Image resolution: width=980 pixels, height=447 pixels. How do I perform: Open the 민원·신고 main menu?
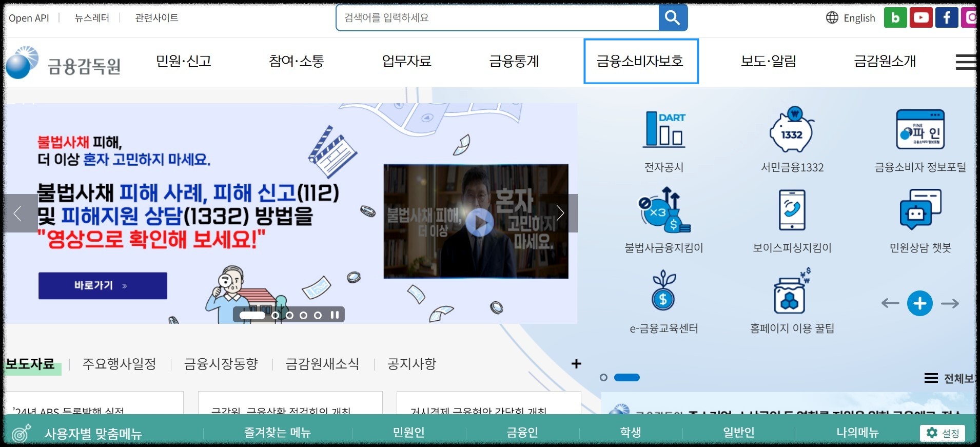point(184,61)
